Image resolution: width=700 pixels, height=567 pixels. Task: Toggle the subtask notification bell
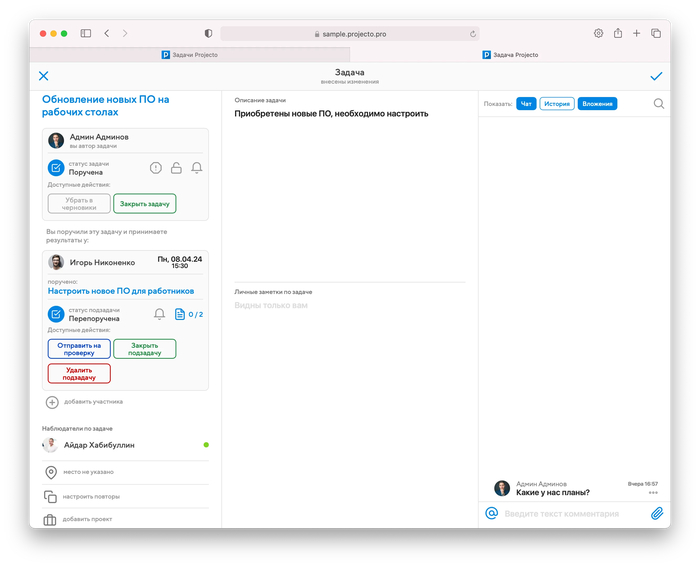pyautogui.click(x=159, y=314)
